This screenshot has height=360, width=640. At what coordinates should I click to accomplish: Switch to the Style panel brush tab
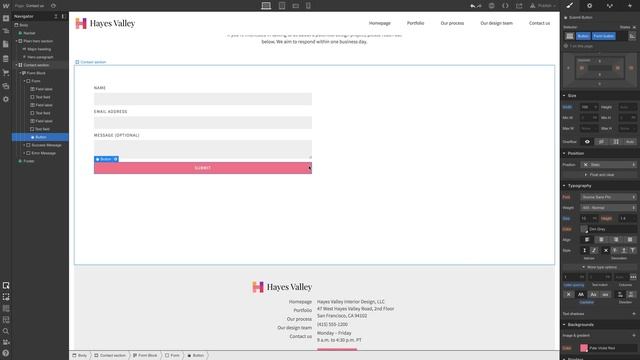[x=569, y=6]
